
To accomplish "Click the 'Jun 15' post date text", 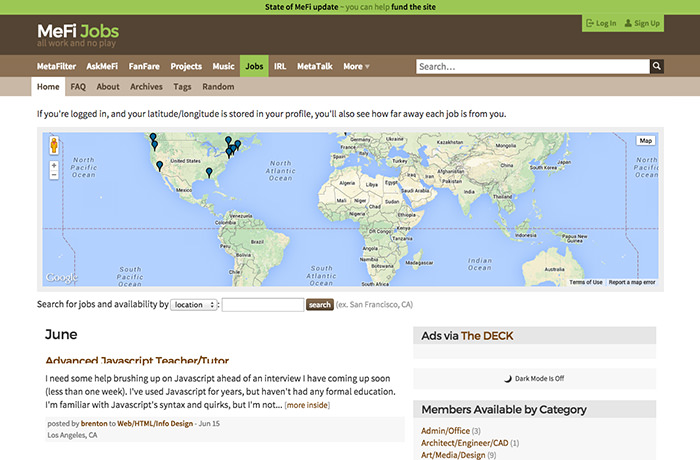I will (209, 423).
